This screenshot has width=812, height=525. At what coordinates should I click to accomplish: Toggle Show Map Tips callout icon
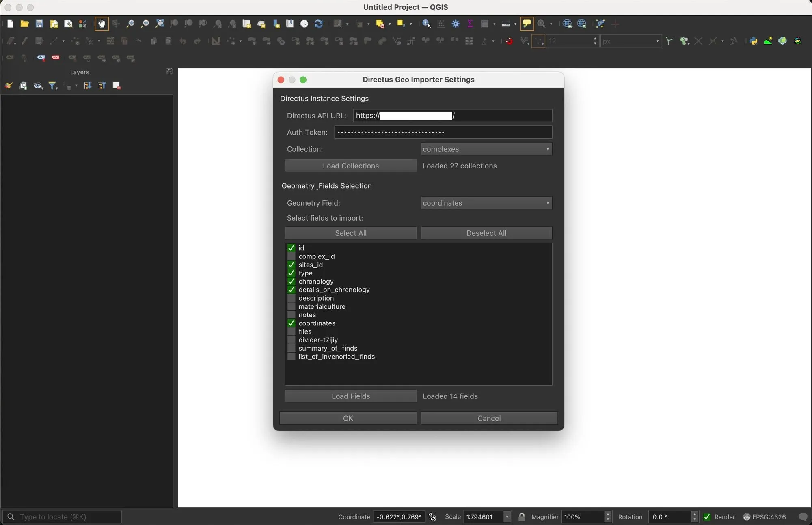pos(526,24)
